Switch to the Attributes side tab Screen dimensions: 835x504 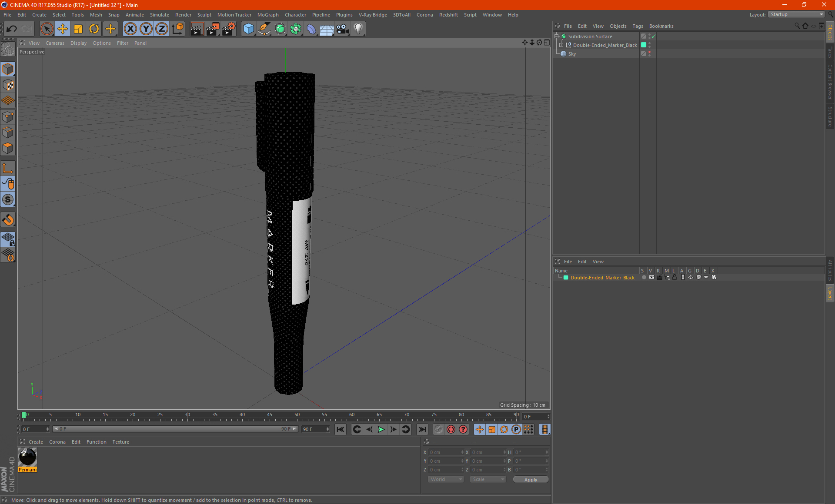[830, 270]
